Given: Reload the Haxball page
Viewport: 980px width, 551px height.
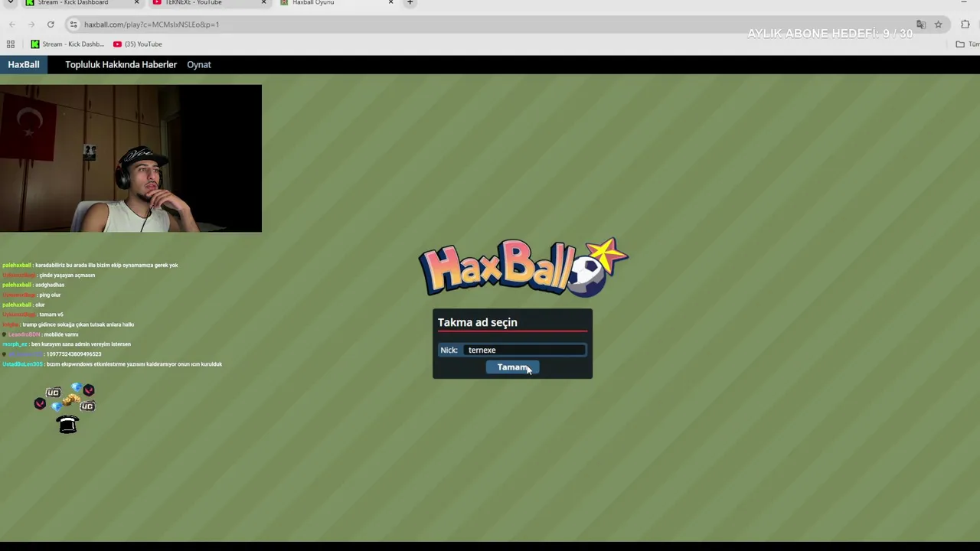Looking at the screenshot, I should point(51,24).
